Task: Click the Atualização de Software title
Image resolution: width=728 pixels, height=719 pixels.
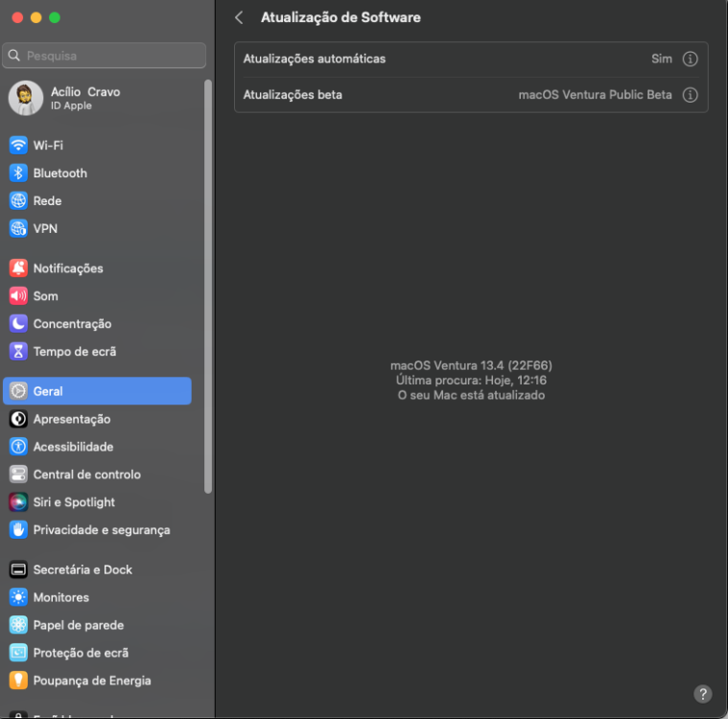Action: (x=341, y=17)
